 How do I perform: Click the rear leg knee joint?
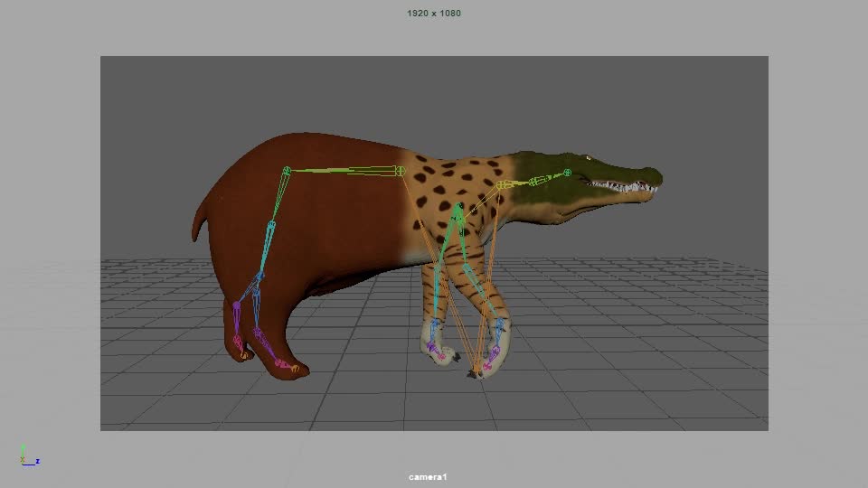(x=270, y=225)
